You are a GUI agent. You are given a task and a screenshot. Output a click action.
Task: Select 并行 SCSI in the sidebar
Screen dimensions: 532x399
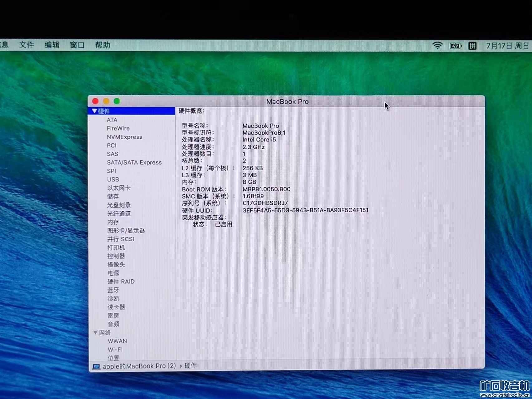(121, 239)
